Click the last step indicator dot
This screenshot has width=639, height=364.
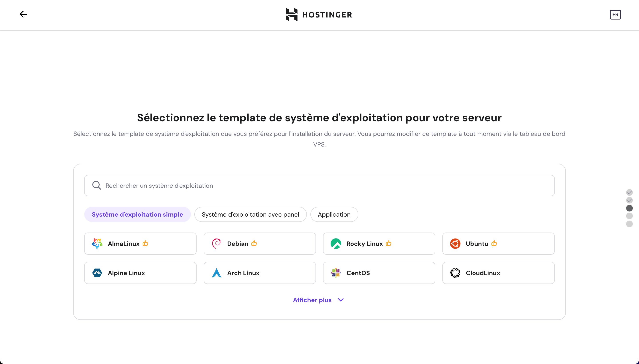pos(629,224)
